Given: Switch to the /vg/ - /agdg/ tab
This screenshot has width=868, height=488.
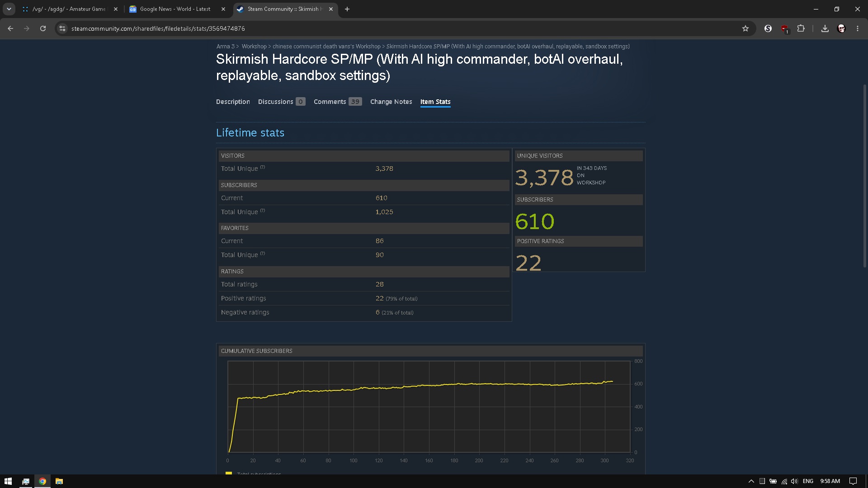Looking at the screenshot, I should point(69,9).
